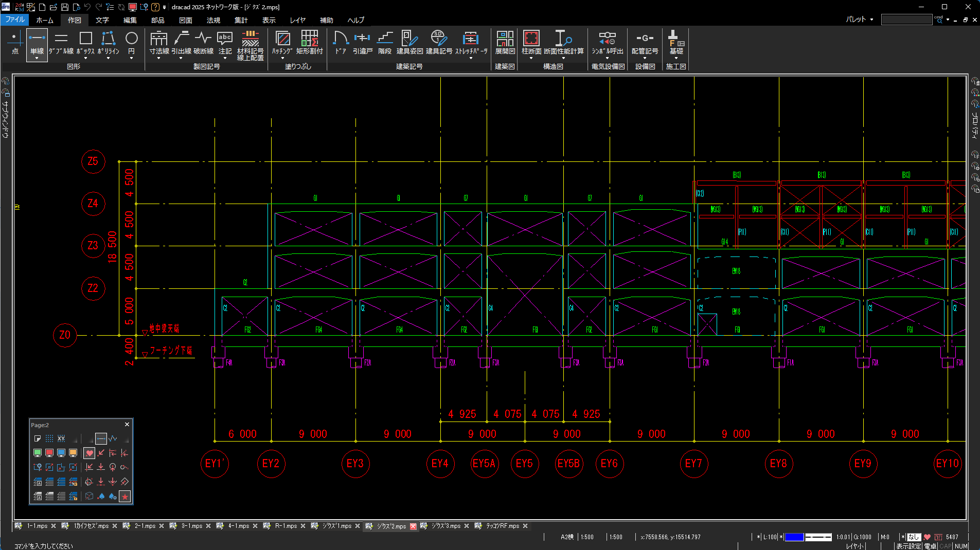Switch to the 3-1.mps drawing tab

click(x=192, y=526)
